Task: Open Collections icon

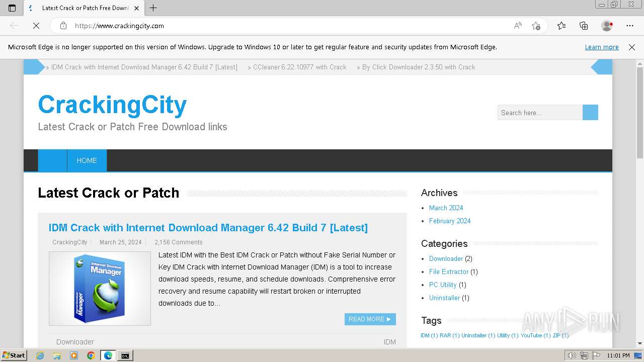Action: (x=584, y=26)
